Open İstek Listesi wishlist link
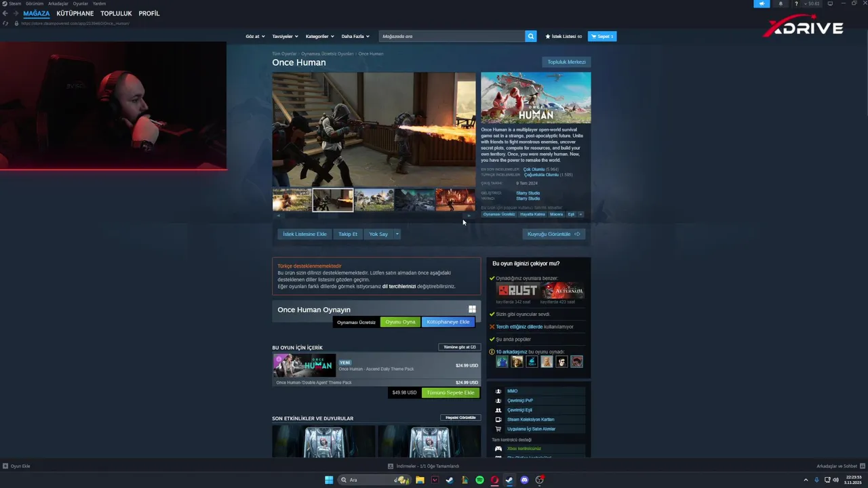The image size is (868, 488). point(564,36)
